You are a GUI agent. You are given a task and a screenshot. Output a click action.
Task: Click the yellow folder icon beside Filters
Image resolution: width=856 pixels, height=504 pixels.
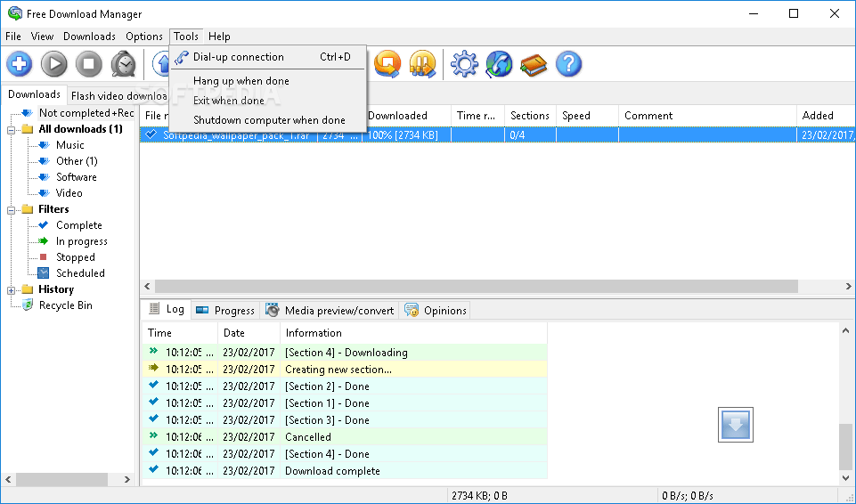28,209
